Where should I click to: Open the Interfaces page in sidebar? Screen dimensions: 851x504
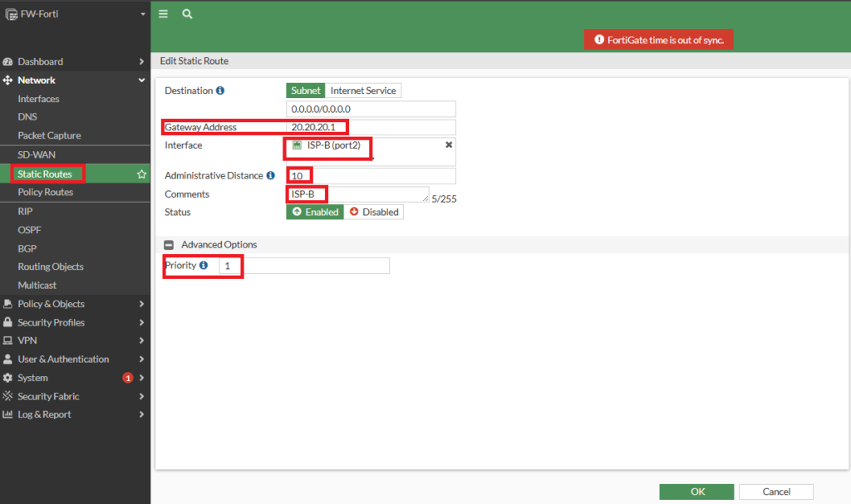[38, 99]
